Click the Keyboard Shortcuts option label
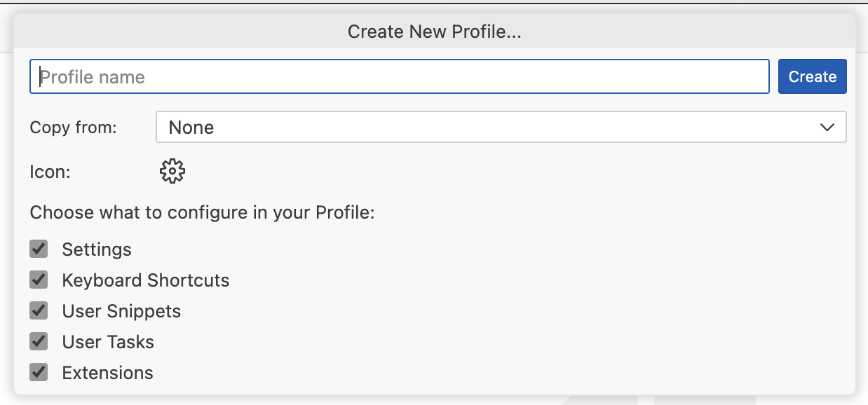This screenshot has height=405, width=868. point(146,280)
